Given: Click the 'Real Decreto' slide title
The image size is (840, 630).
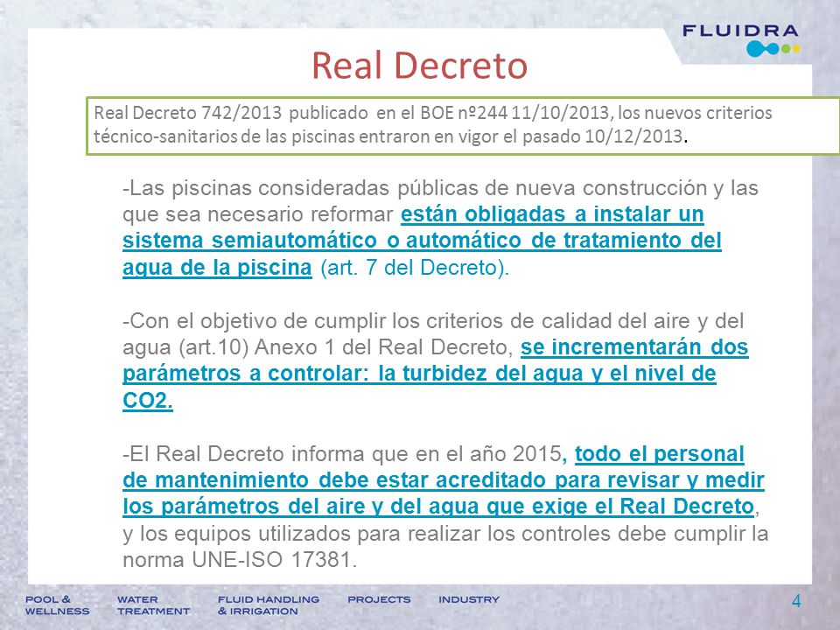Looking at the screenshot, I should 419,66.
